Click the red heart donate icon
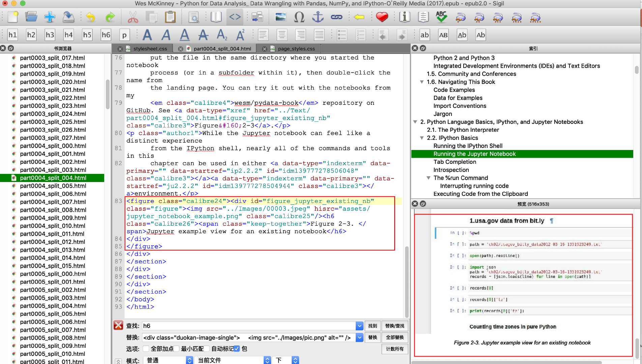Viewport: 642px width, 364px height. (x=382, y=17)
